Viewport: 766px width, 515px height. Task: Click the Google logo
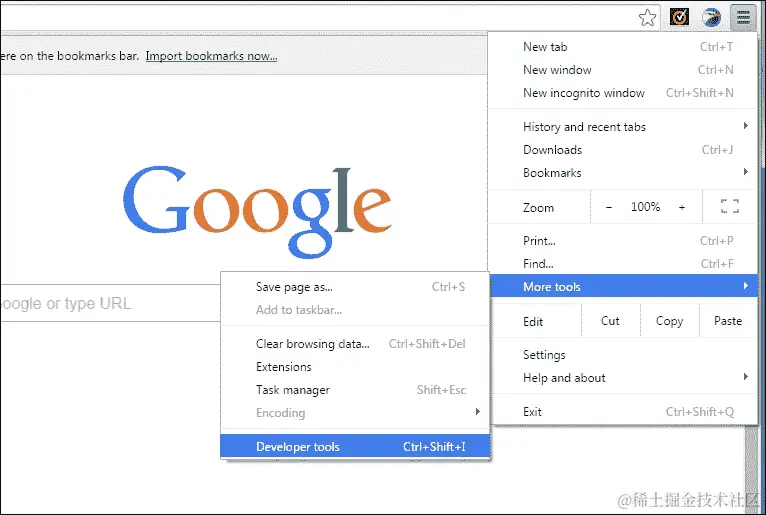coord(257,212)
